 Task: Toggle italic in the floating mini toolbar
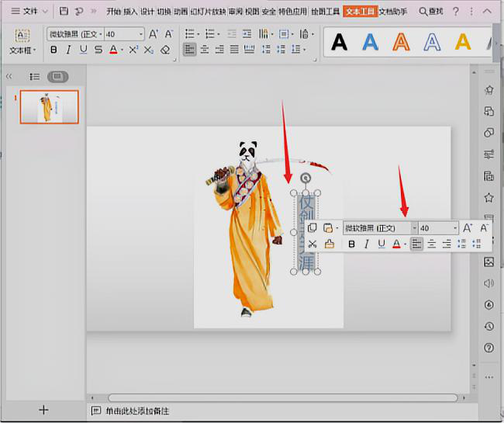pyautogui.click(x=367, y=244)
